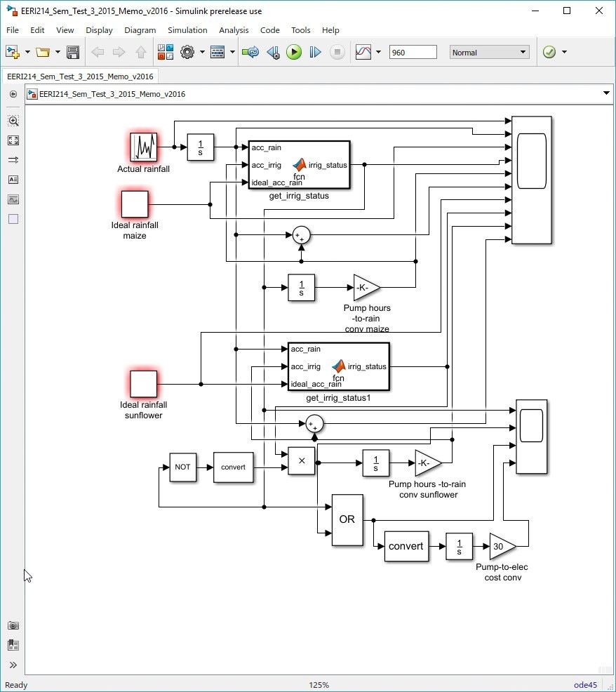Click the Annotation tool in the left palette
616x692 pixels.
(13, 180)
